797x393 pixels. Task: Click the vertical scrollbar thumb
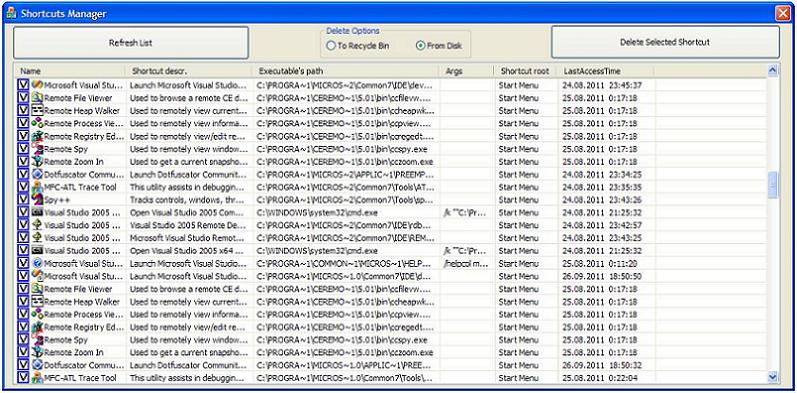click(x=773, y=185)
